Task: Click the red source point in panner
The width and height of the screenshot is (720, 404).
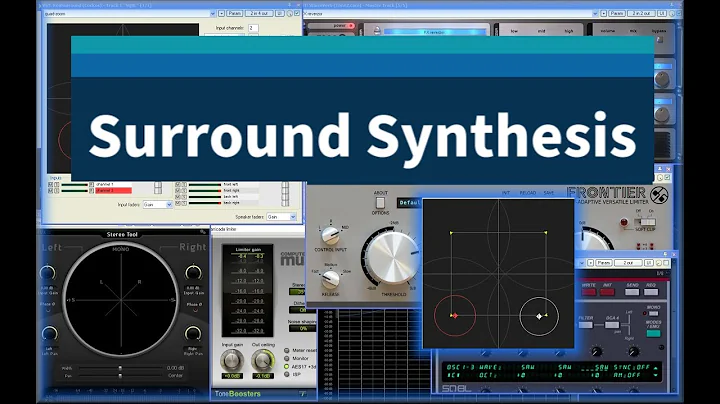Action: (x=455, y=316)
